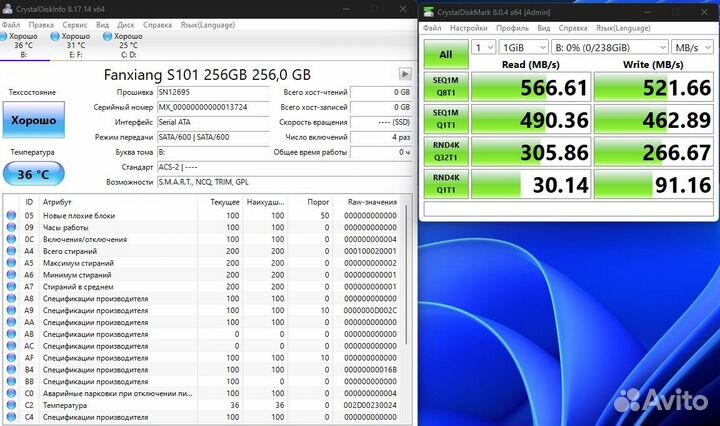
Task: Select disk E: F: tab at 31 °C
Action: [x=76, y=45]
